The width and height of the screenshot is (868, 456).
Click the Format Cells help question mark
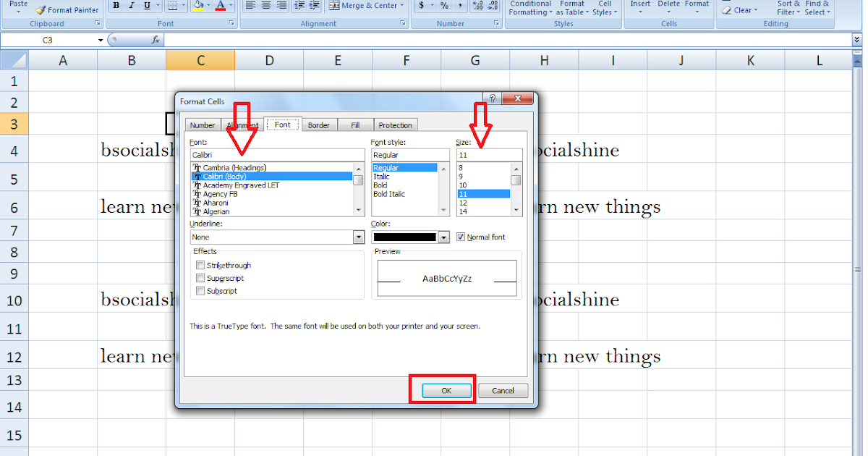(x=492, y=99)
